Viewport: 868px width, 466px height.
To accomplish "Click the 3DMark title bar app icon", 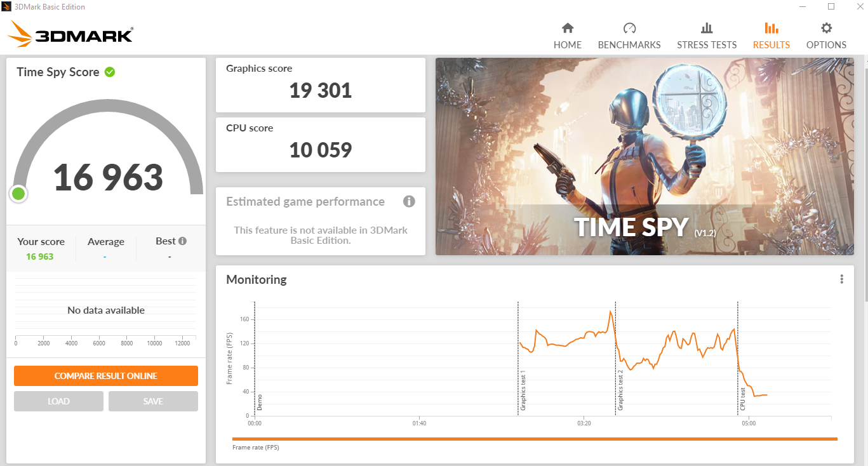I will tap(6, 7).
